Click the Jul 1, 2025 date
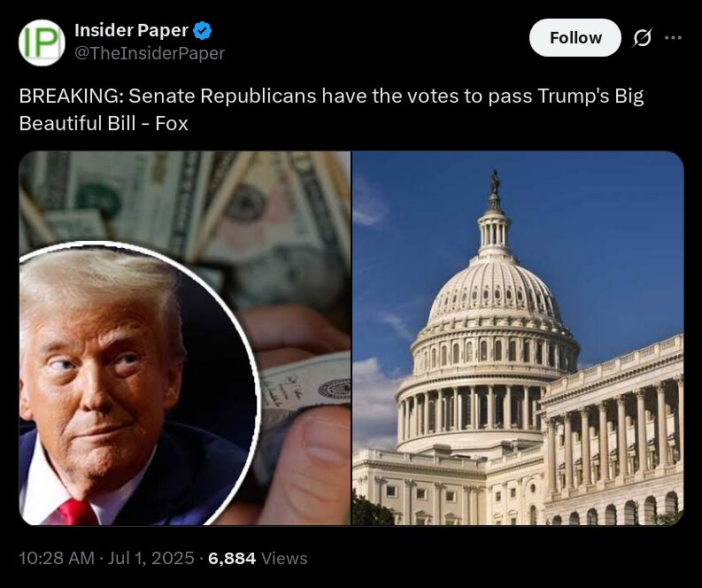The height and width of the screenshot is (588, 702). pyautogui.click(x=150, y=558)
